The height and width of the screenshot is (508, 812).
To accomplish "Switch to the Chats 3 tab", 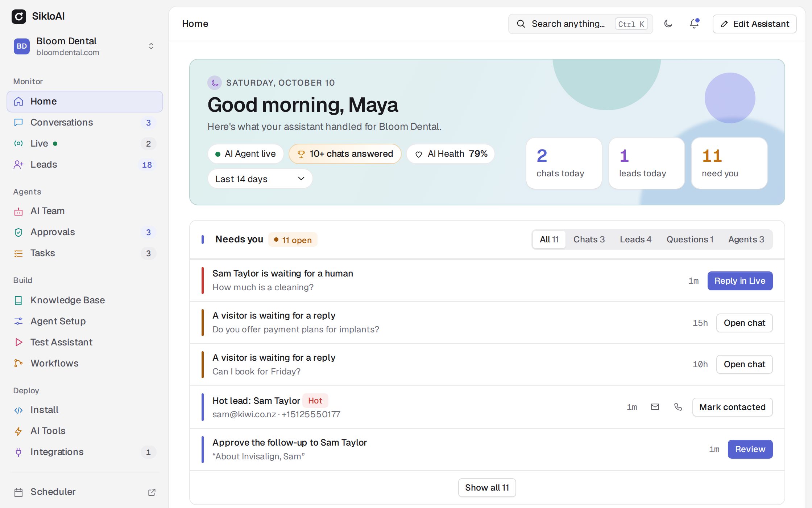I will click(589, 239).
